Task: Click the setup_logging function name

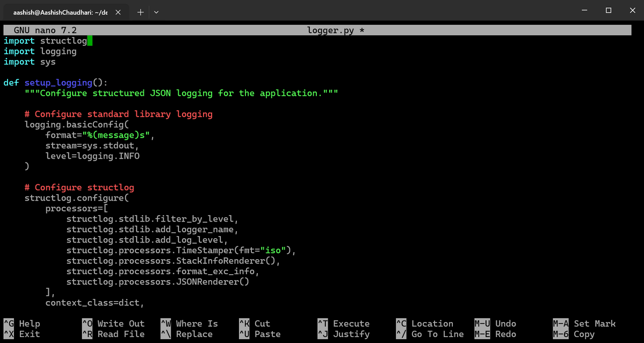Action: click(x=59, y=83)
